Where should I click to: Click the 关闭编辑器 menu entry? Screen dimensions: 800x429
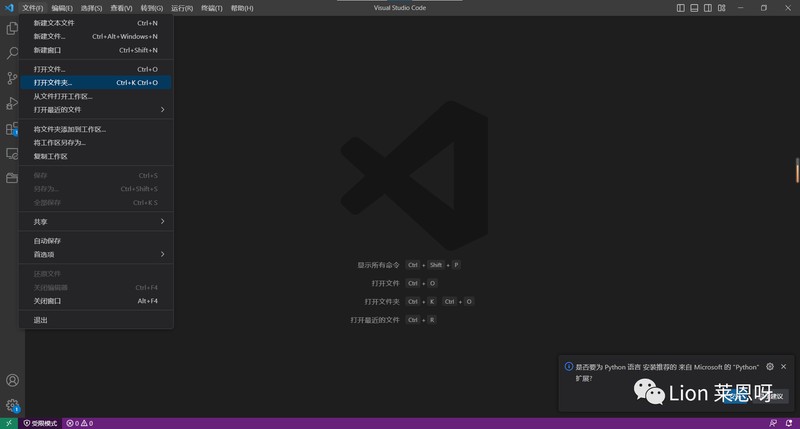point(96,287)
